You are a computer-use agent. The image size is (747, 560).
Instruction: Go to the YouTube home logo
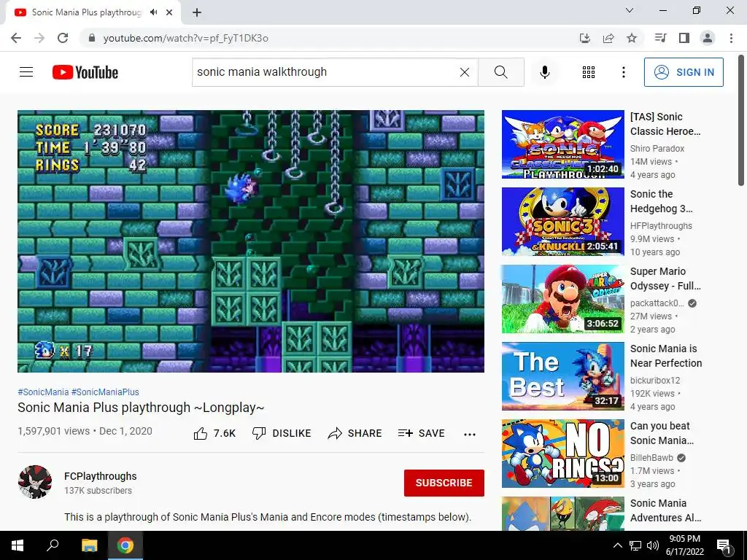click(85, 72)
